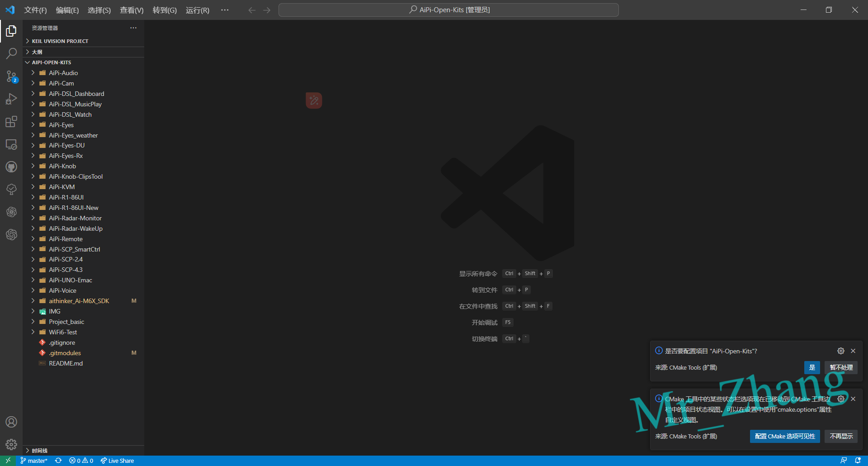The image size is (868, 466).
Task: Expand the AiPi-KVM folder
Action: click(84, 187)
